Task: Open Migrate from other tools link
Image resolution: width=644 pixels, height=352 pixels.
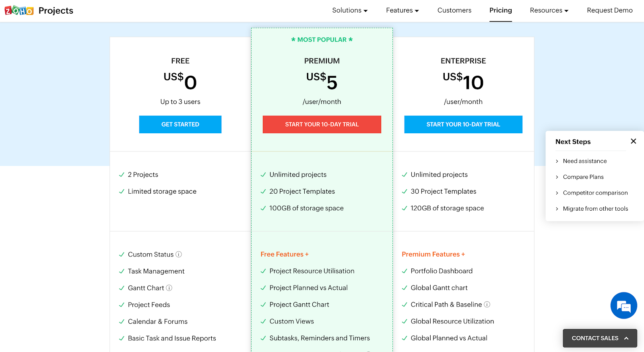Action: (595, 209)
